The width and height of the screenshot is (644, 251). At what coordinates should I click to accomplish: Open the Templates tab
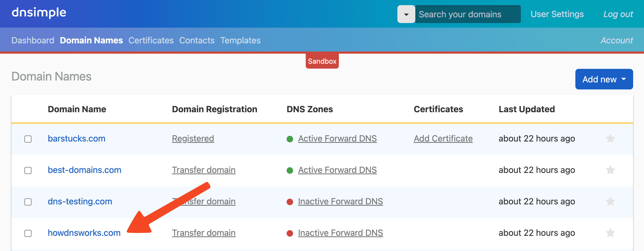pos(240,40)
